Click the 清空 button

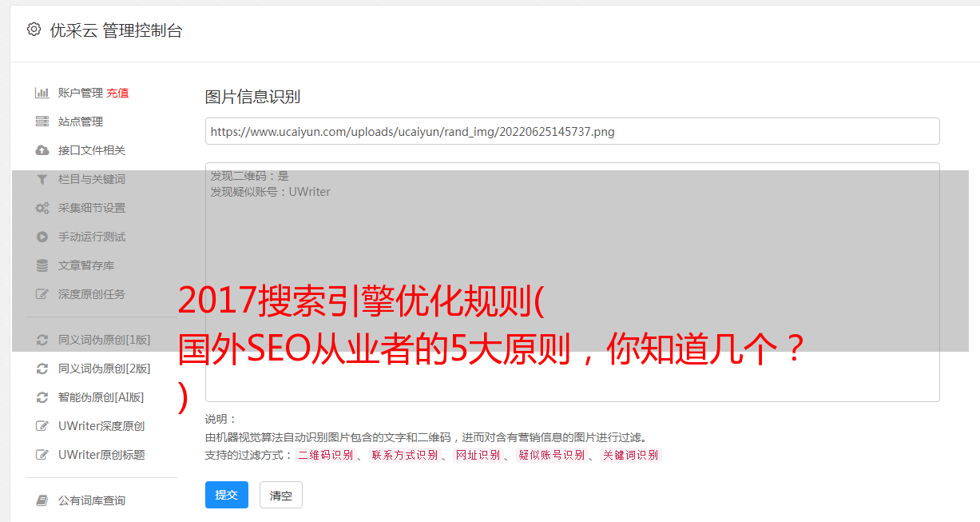(281, 495)
